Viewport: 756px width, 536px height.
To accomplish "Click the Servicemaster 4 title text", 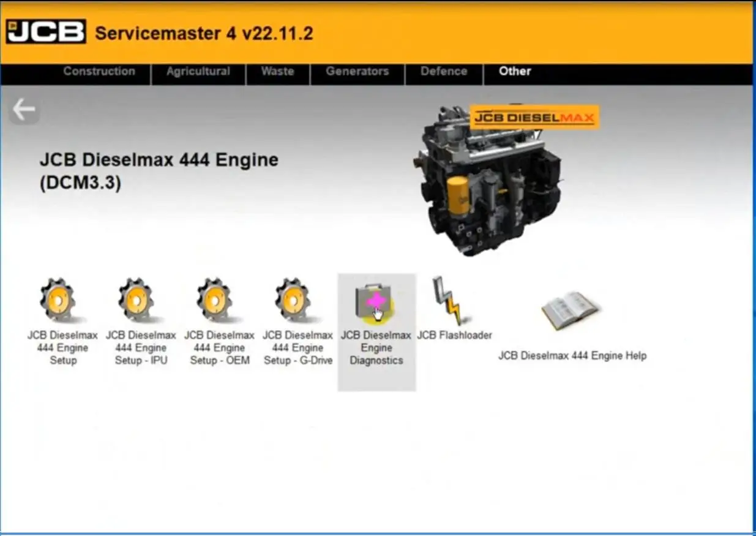I will tap(204, 34).
